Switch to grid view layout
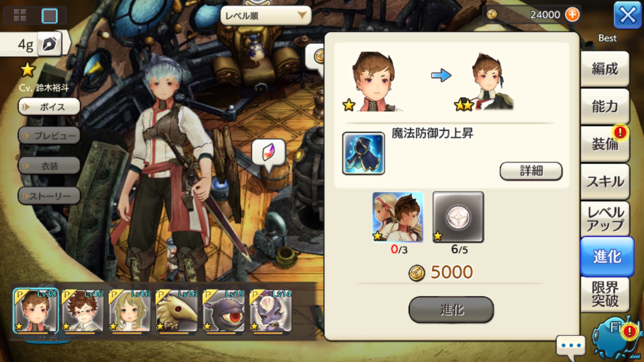The width and height of the screenshot is (644, 362). click(x=20, y=15)
